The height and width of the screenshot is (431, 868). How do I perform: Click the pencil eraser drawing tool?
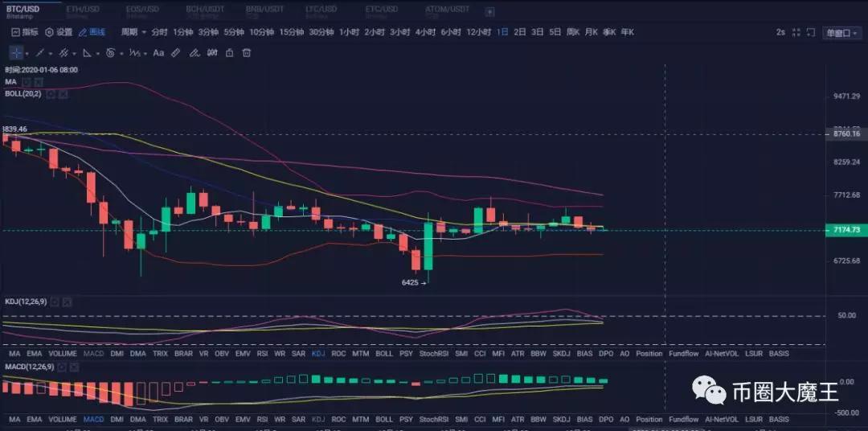tap(194, 53)
